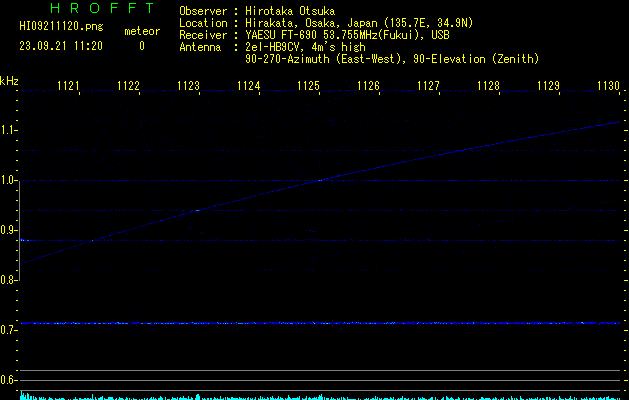Screen dimensions: 629x400
Task: Click the Location Hirakata, Osaka line
Action: [326, 23]
